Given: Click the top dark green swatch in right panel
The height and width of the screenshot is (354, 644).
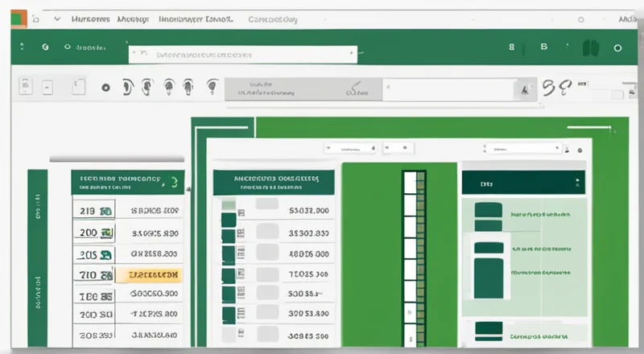Looking at the screenshot, I should pyautogui.click(x=489, y=211).
